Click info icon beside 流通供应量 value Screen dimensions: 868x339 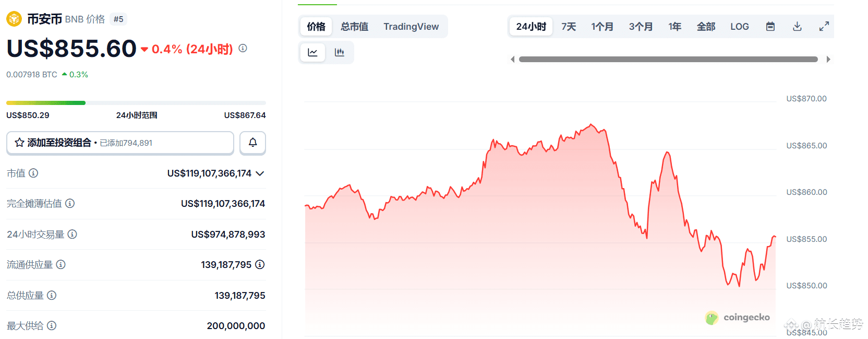pos(260,264)
